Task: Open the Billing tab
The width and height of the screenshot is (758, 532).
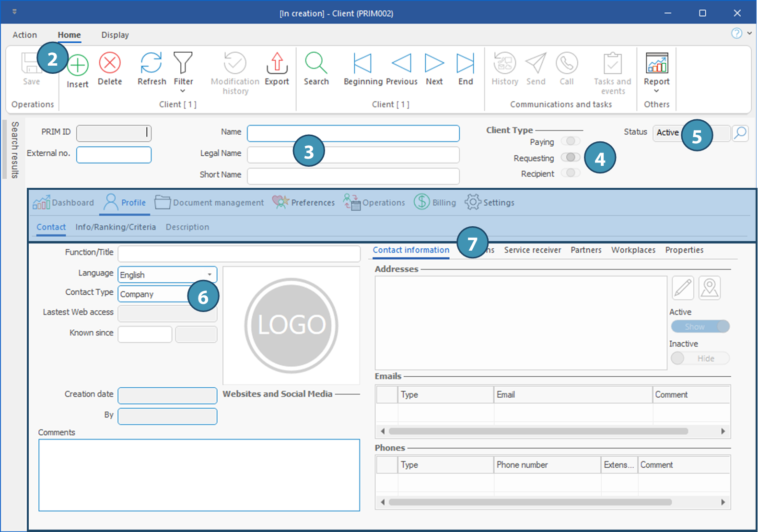Action: pos(435,203)
